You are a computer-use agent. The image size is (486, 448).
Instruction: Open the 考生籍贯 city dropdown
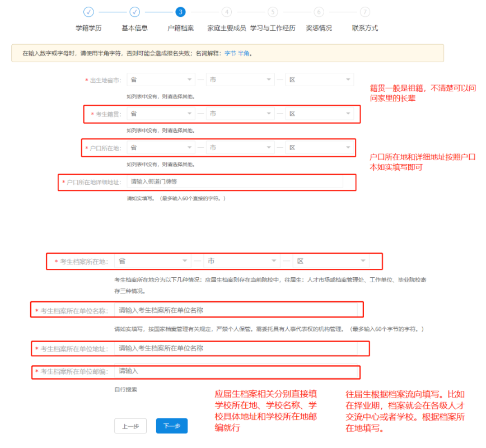pyautogui.click(x=240, y=114)
